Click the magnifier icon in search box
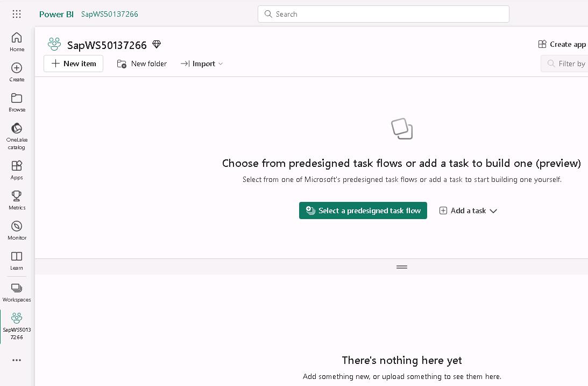 (x=268, y=14)
